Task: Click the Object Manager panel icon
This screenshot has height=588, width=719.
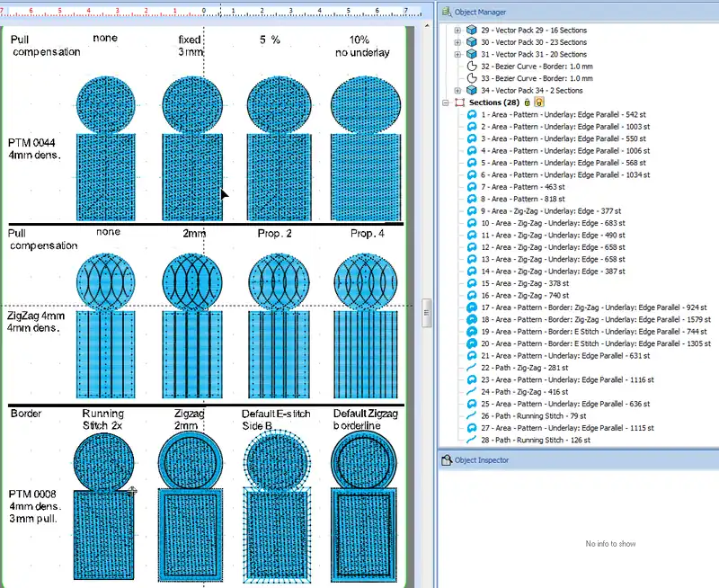Action: (x=447, y=12)
